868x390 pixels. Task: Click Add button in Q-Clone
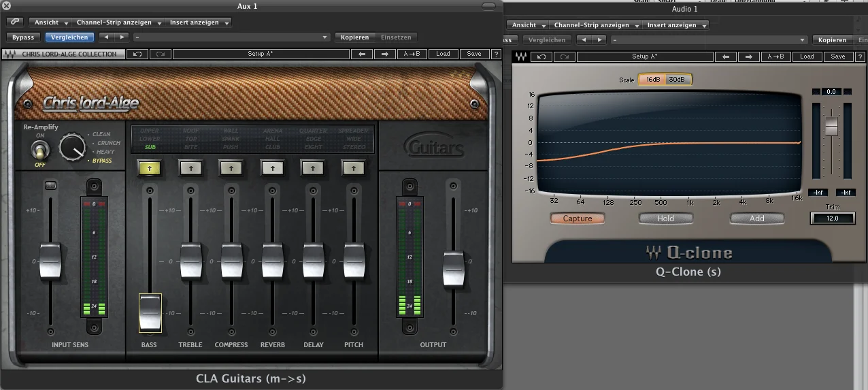(x=757, y=218)
